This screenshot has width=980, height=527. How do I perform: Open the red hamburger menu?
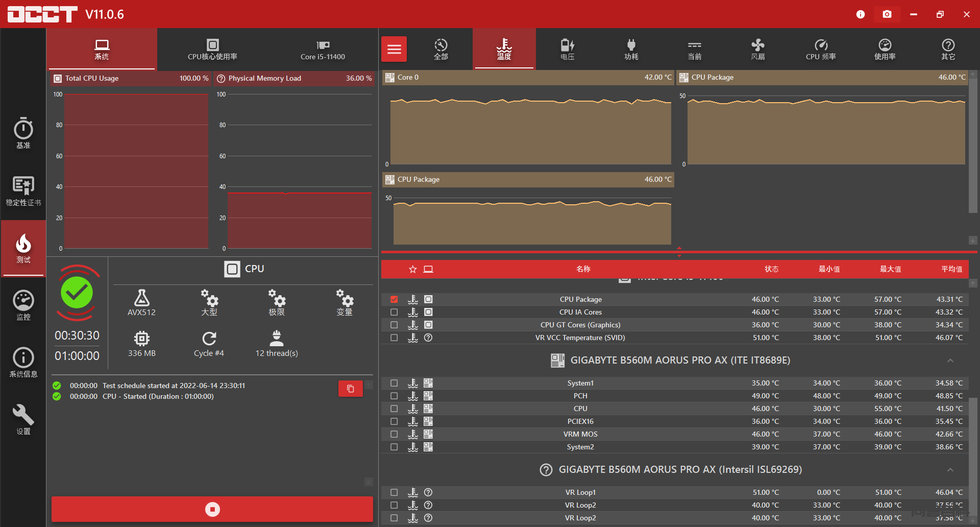coord(394,50)
